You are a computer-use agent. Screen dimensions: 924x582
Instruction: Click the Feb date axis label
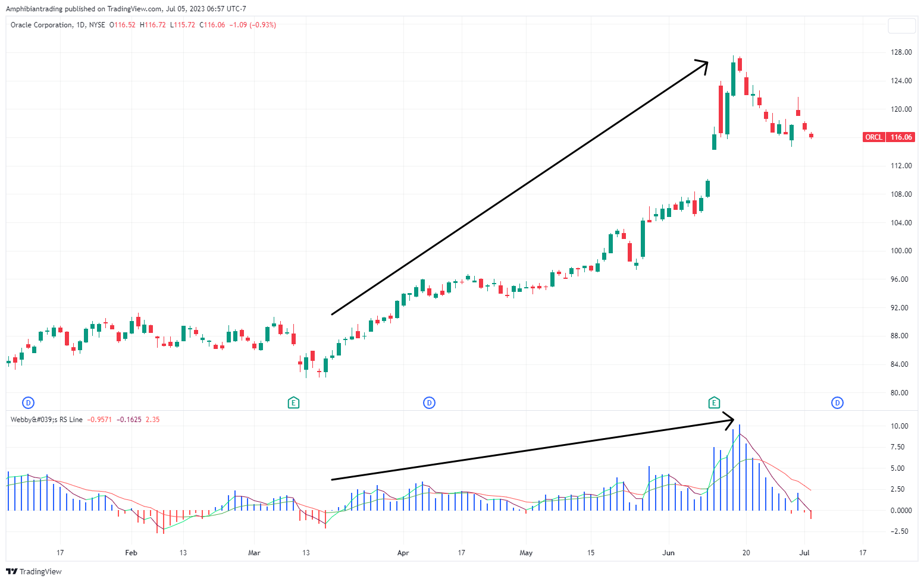[131, 553]
